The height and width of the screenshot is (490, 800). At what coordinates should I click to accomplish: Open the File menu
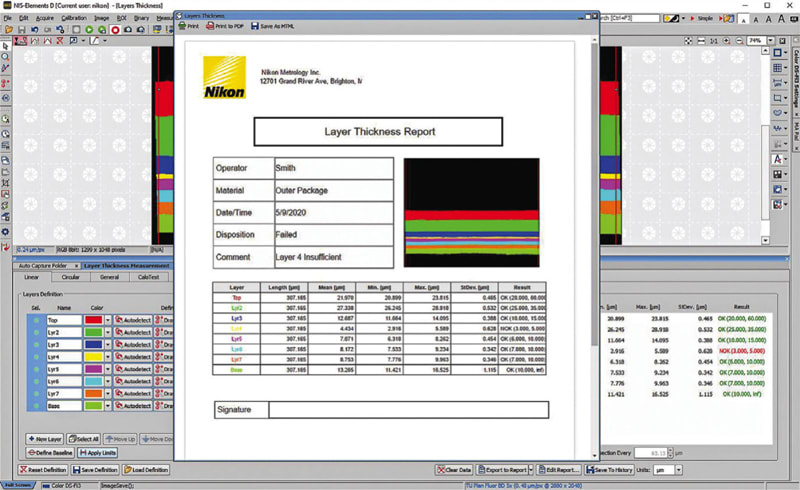pyautogui.click(x=8, y=18)
